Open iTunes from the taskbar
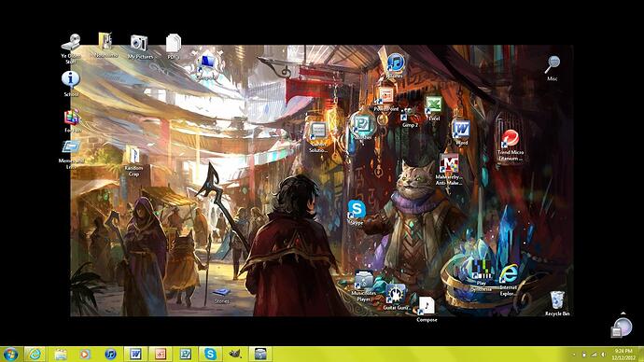 pyautogui.click(x=110, y=354)
